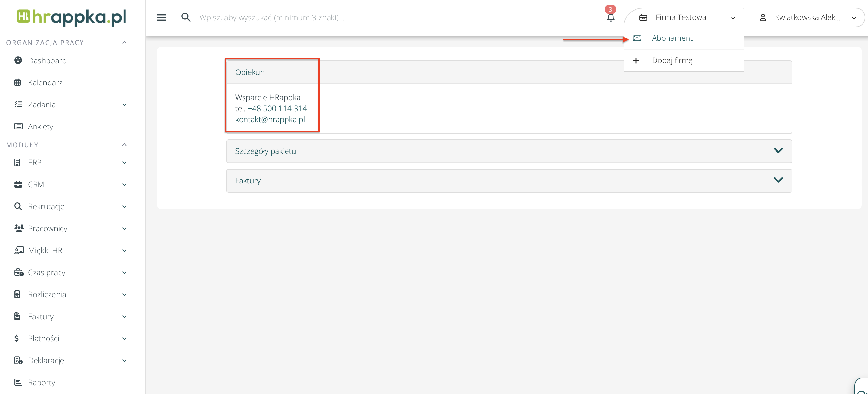Select Abonament from company menu

tap(672, 38)
